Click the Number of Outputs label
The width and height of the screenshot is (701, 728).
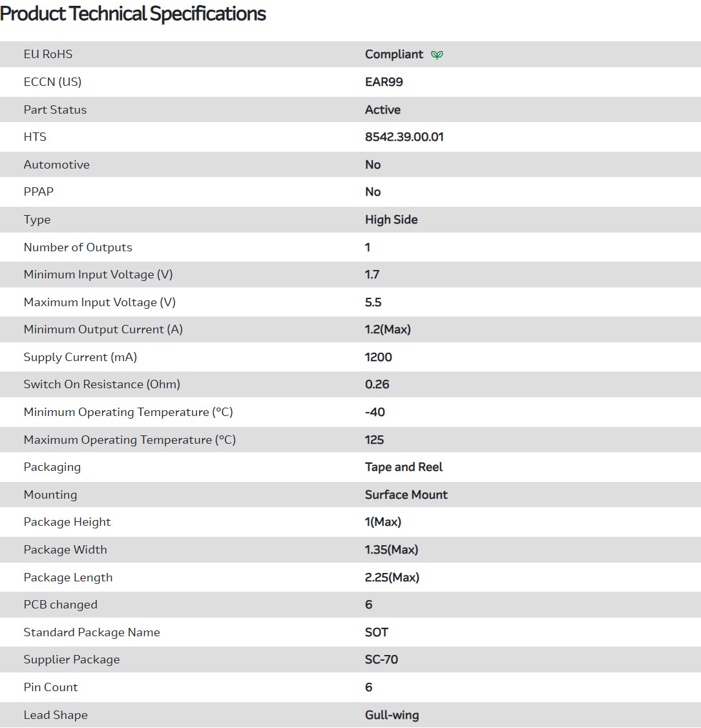click(78, 247)
